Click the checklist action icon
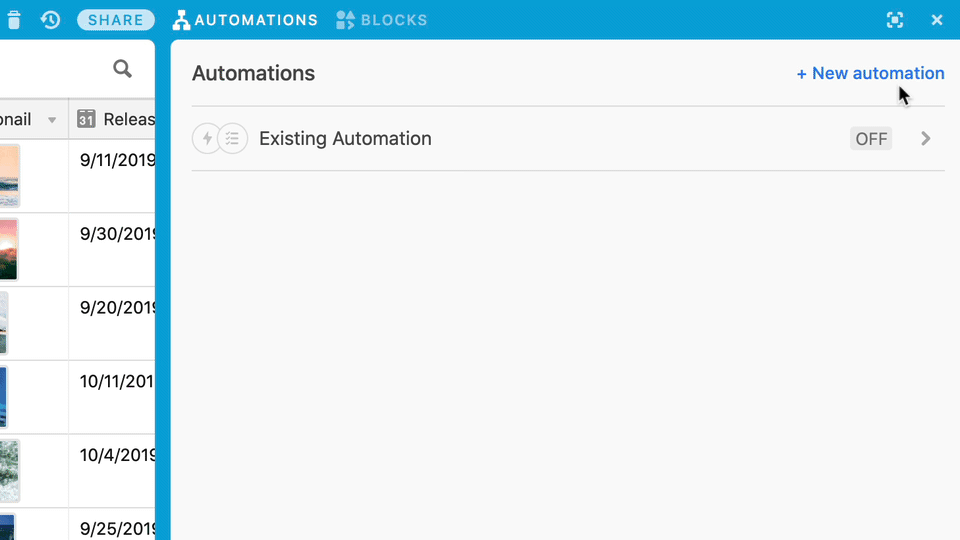Viewport: 960px width, 540px height. 233,138
